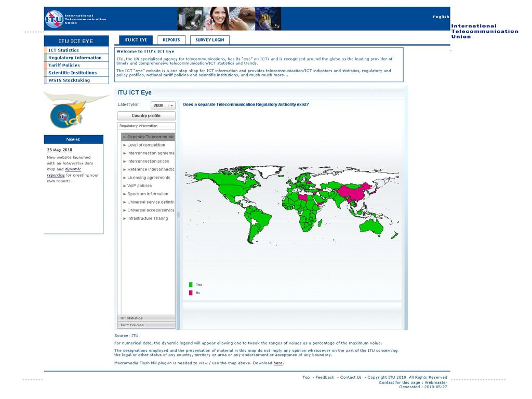Click the woman on phone banner photo
This screenshot has width=532, height=399.
coord(216,19)
